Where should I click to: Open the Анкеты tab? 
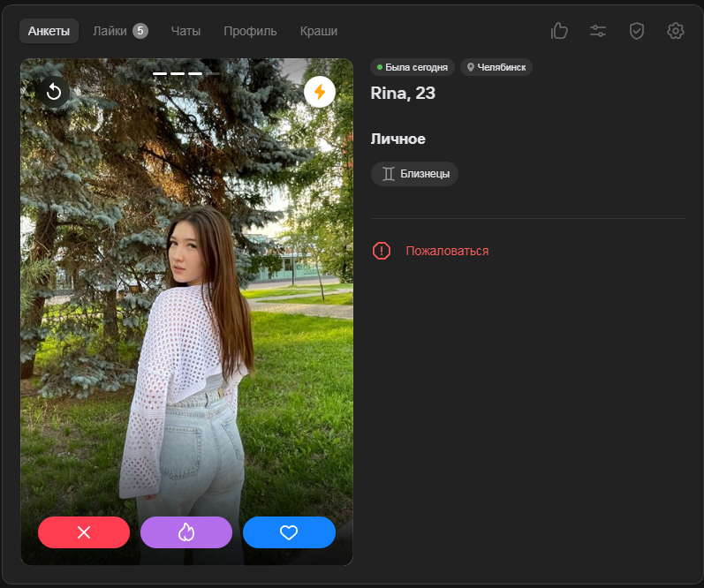[x=49, y=31]
